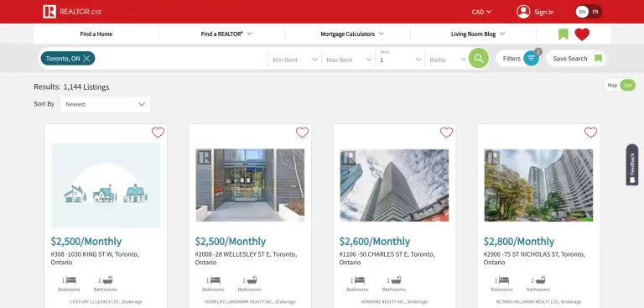Expand the Mortgage Calculators menu
Screen dimensions: 644x308
(352, 34)
